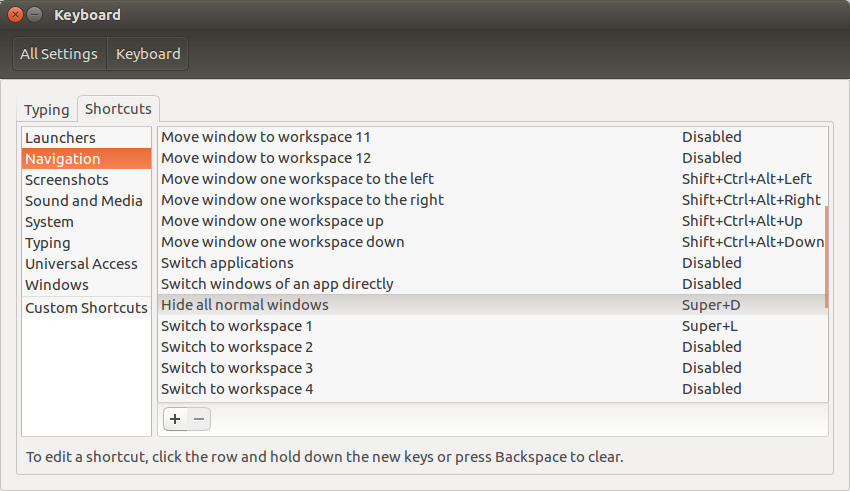Open the Universal Access category
The height and width of the screenshot is (491, 850).
(81, 264)
